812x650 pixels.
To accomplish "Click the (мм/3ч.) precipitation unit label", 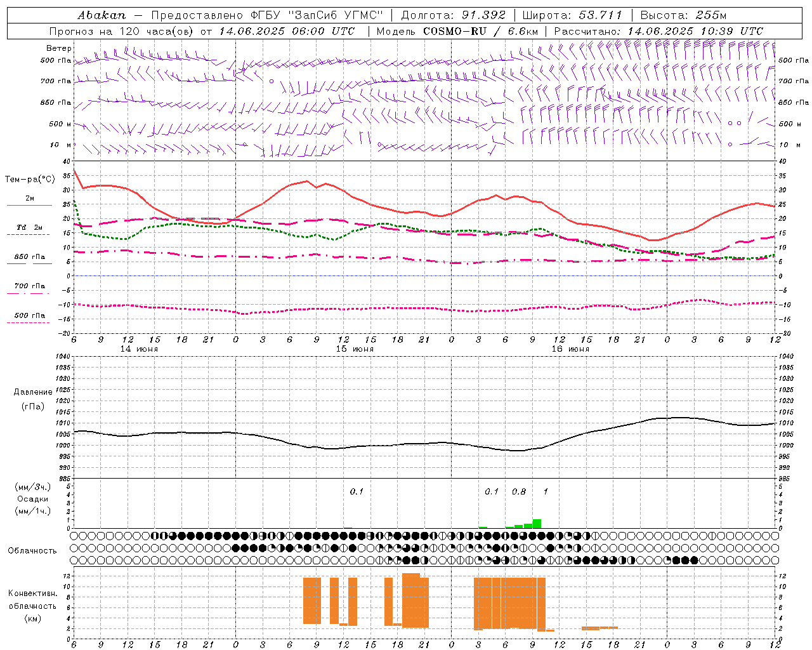I will click(x=33, y=487).
